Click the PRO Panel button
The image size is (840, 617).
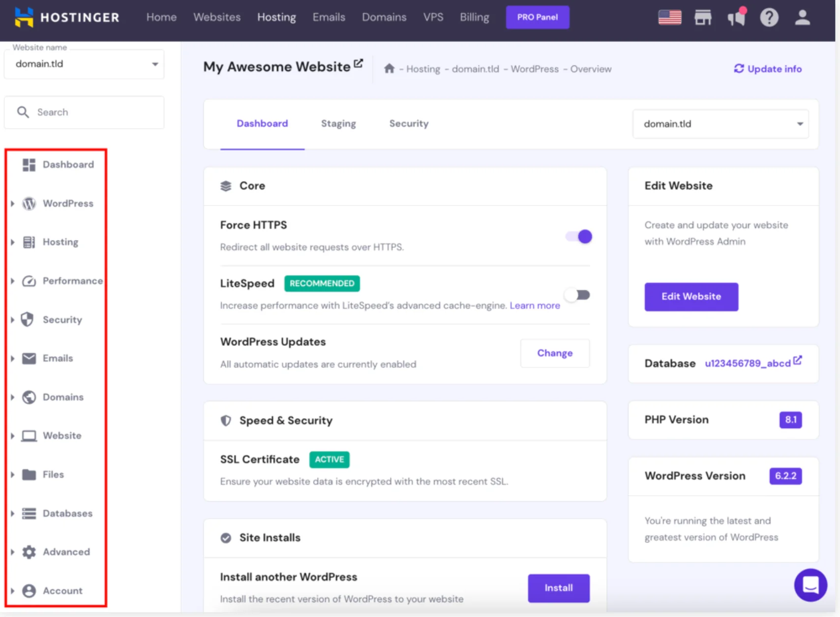point(538,17)
